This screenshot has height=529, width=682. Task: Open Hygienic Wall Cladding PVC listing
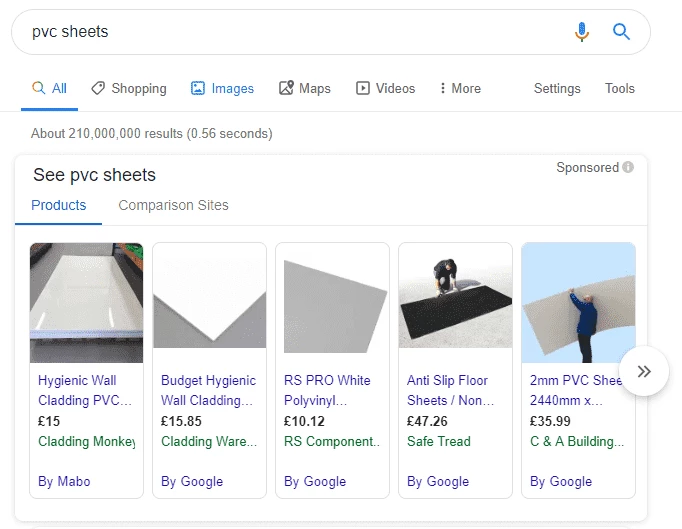[x=85, y=390]
